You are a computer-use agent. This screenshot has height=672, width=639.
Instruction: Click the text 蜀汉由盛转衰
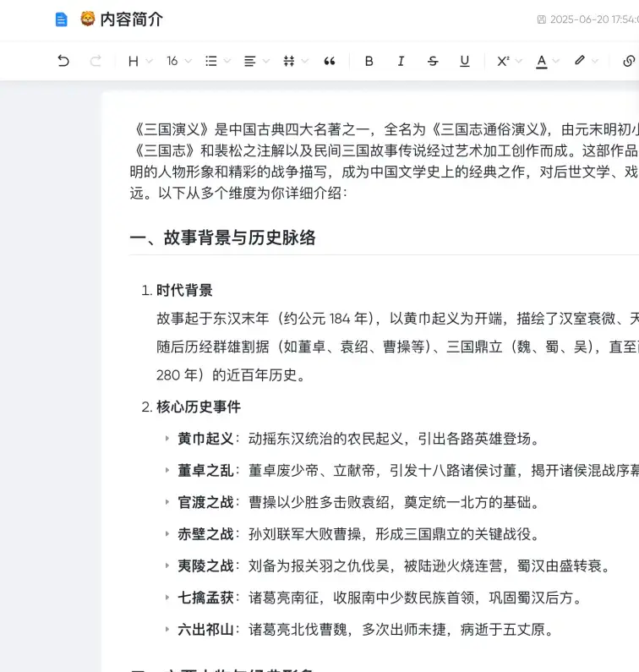[x=559, y=565]
